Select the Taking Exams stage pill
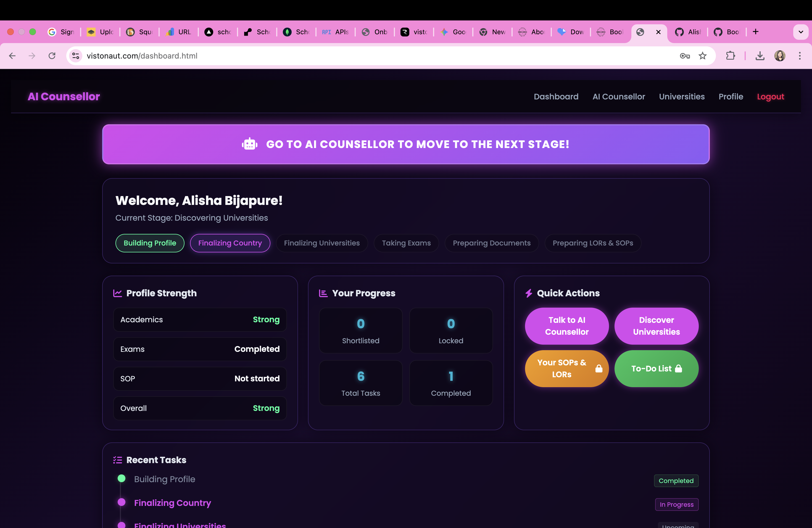Screen dimensions: 812x528 click(406, 243)
